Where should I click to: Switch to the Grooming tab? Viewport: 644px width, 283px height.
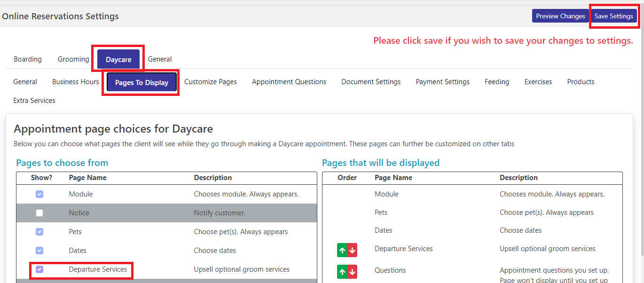pos(73,59)
